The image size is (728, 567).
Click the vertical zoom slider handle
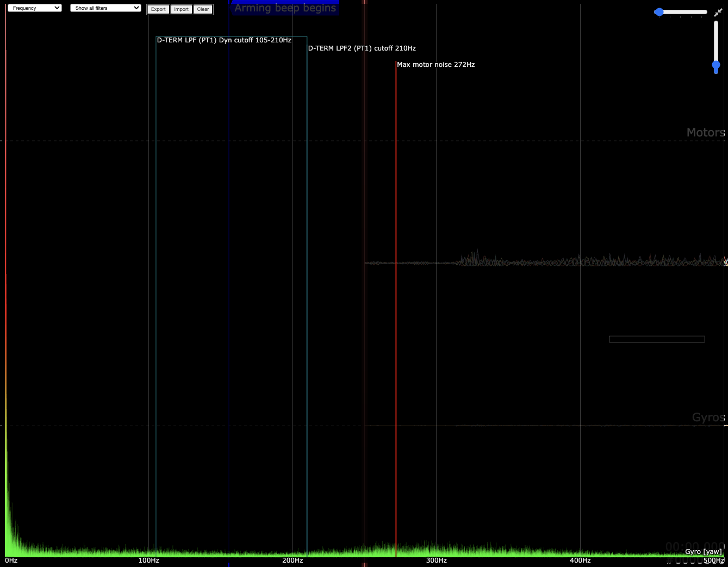point(716,65)
